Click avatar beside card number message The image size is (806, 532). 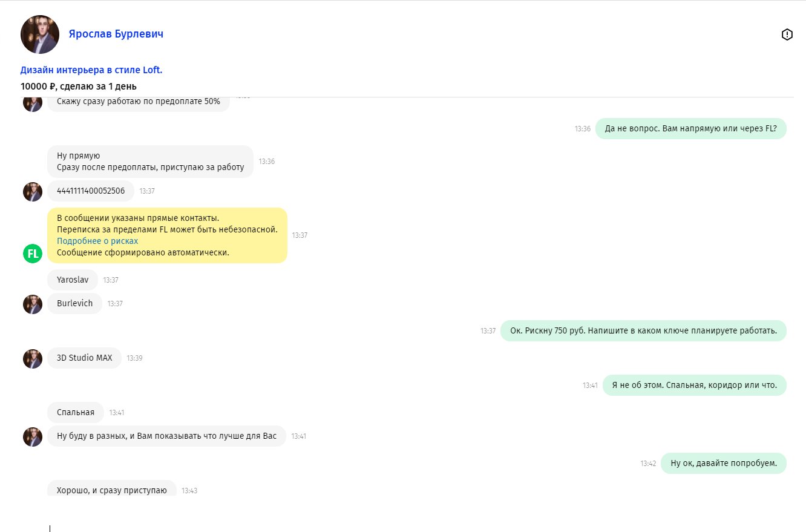pos(33,192)
